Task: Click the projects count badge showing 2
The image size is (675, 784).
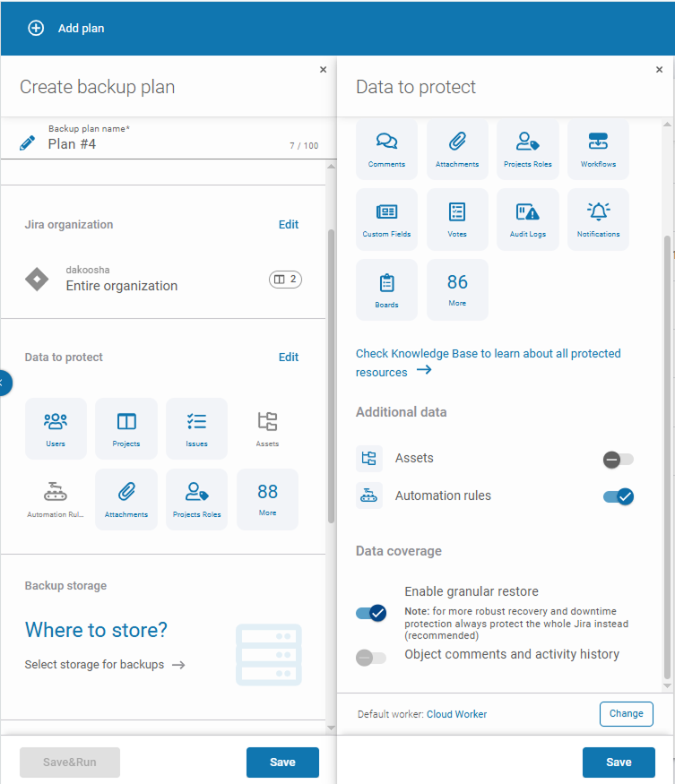Action: [285, 279]
